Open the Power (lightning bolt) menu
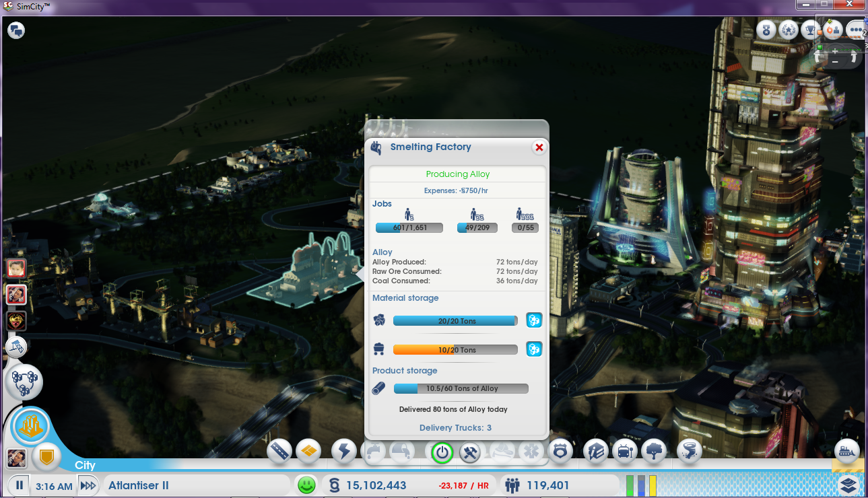868x498 pixels. pos(343,452)
